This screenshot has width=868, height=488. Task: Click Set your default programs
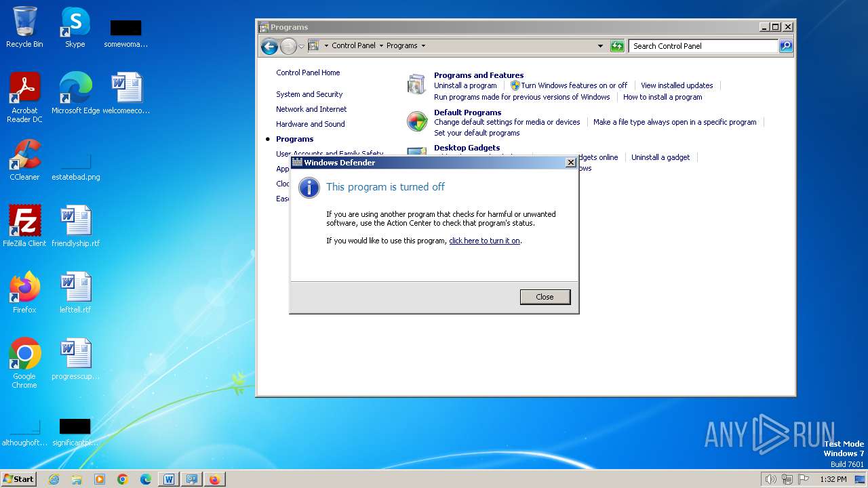(x=477, y=133)
